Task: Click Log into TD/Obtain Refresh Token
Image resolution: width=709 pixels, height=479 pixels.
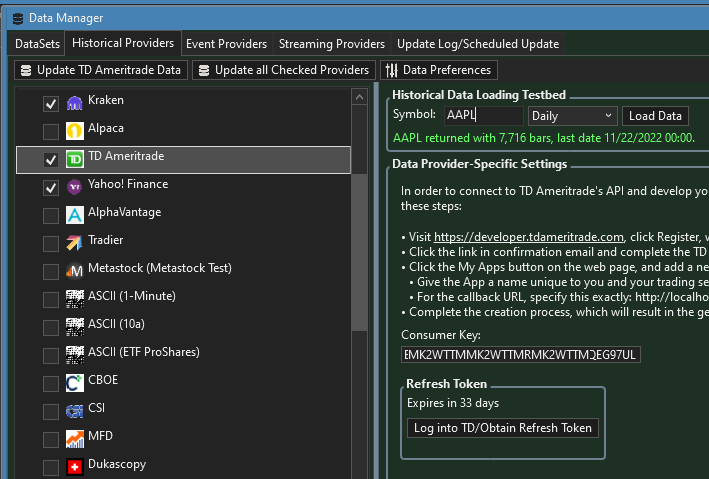Action: pyautogui.click(x=503, y=428)
